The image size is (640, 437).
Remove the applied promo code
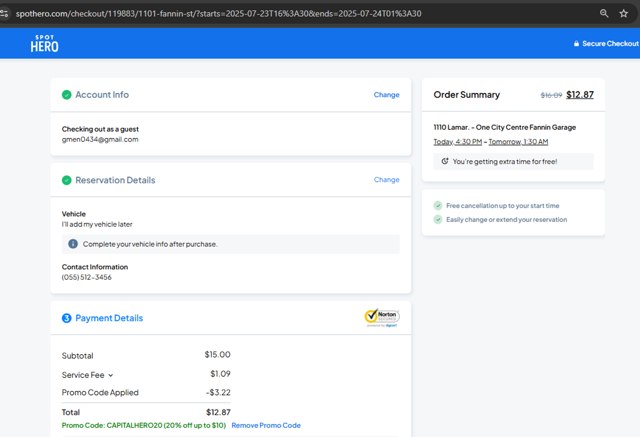click(x=265, y=425)
